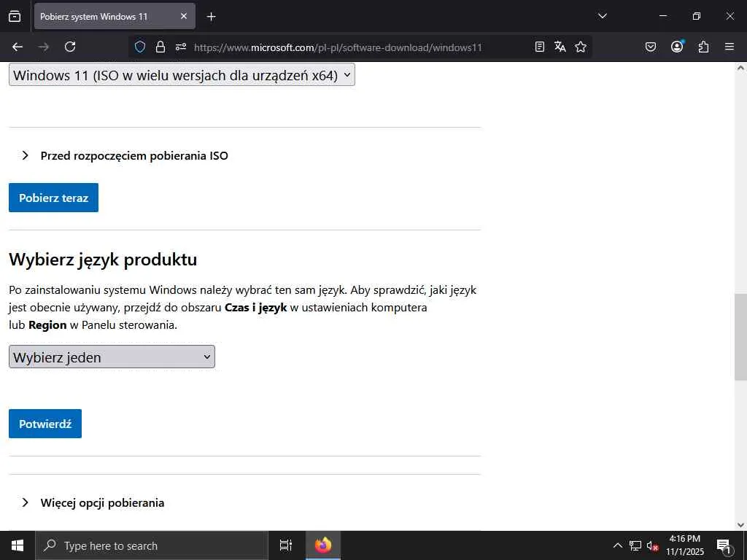Click scrollbar up arrow

(740, 68)
